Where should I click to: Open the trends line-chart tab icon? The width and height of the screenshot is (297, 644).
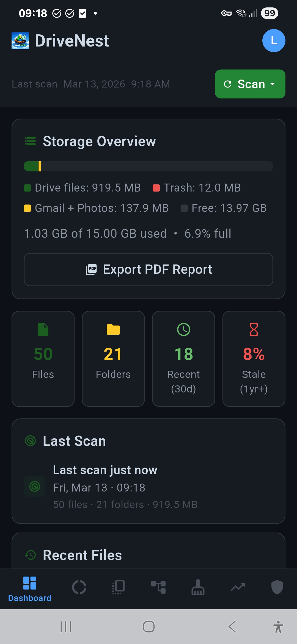pos(238,587)
